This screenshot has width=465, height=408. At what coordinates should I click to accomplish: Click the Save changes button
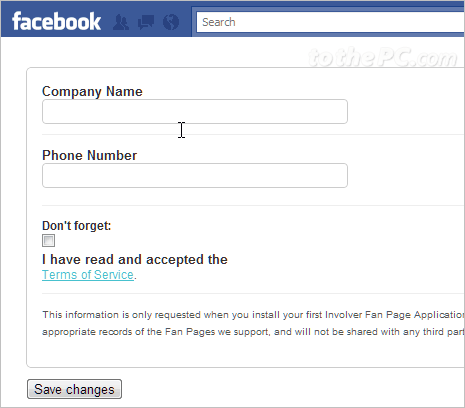tap(74, 389)
